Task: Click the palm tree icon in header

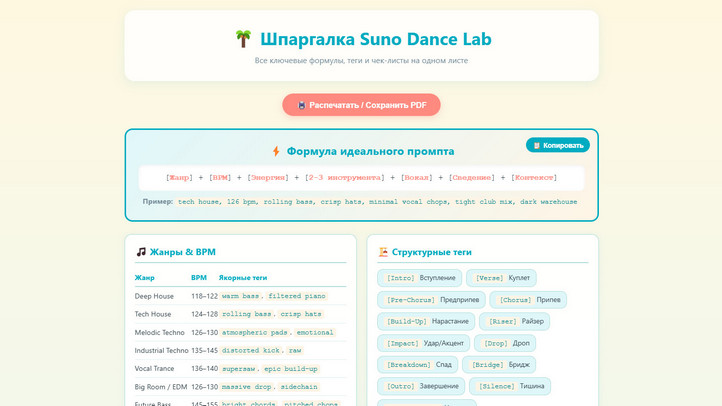Action: tap(243, 39)
